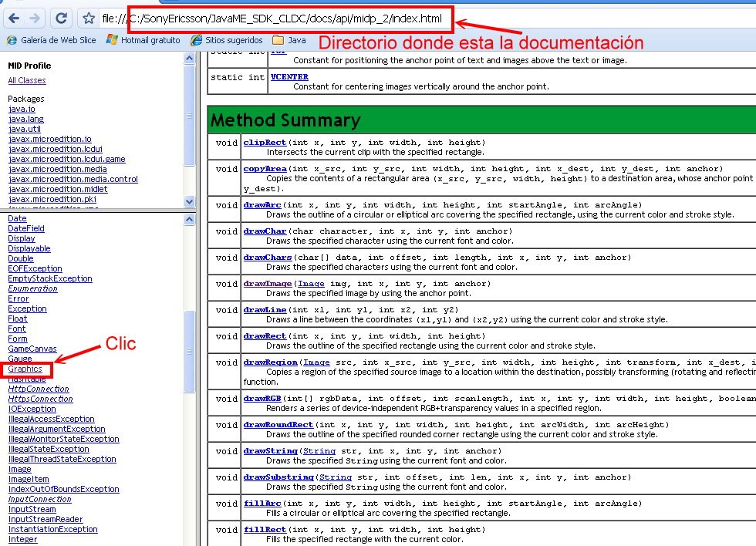Select the InputStreamReader class
The image size is (756, 546).
46,520
